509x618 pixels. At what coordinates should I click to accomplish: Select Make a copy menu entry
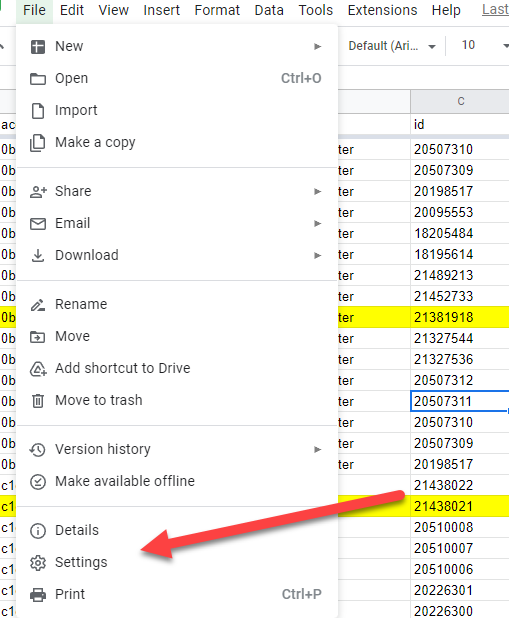(x=177, y=143)
